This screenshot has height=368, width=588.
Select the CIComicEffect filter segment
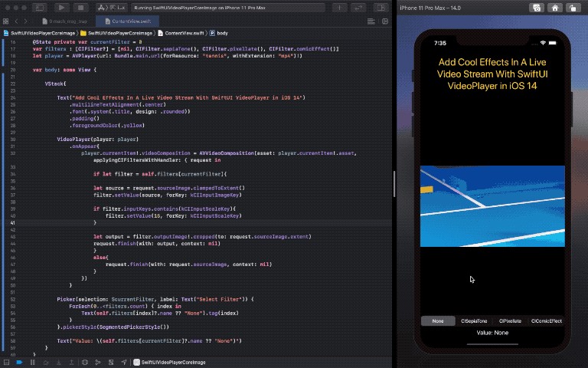pos(547,321)
